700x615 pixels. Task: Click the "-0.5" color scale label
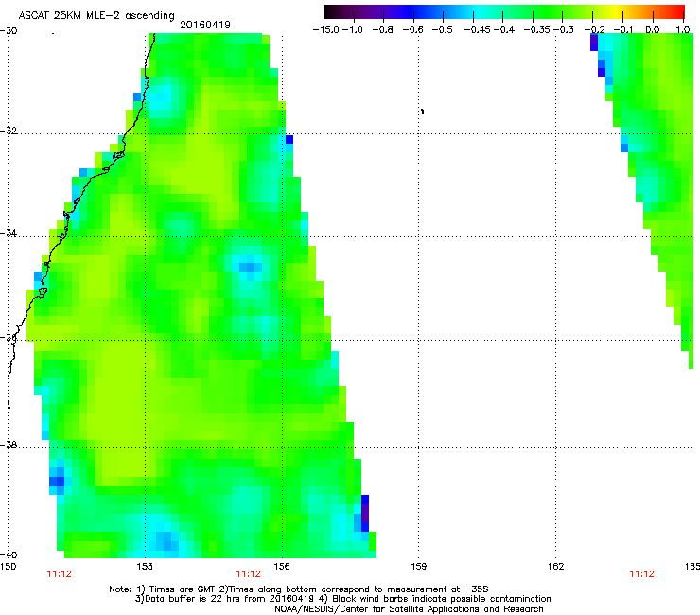tap(443, 30)
